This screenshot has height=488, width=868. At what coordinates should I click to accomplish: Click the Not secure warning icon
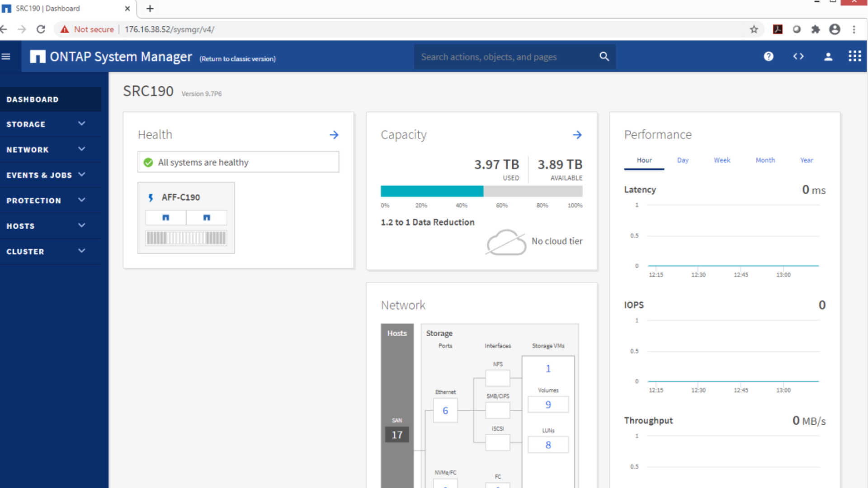click(65, 29)
